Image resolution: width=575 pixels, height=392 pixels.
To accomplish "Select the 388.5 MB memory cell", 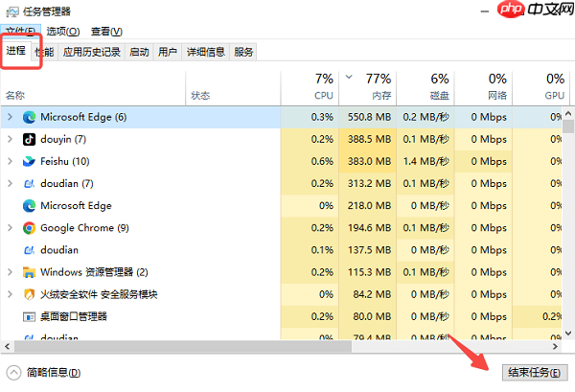I will click(368, 139).
